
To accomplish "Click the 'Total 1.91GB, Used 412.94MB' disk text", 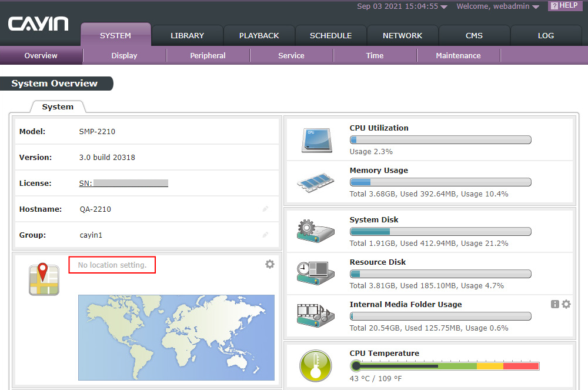I will [x=402, y=243].
